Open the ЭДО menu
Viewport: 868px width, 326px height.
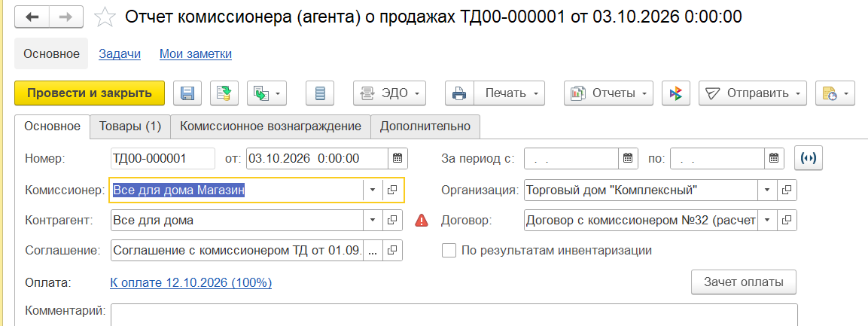[390, 93]
